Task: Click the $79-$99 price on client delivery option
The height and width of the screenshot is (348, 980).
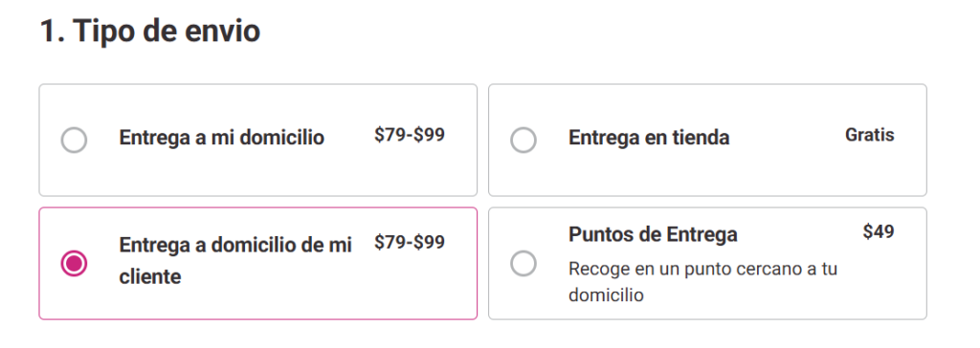Action: 410,243
